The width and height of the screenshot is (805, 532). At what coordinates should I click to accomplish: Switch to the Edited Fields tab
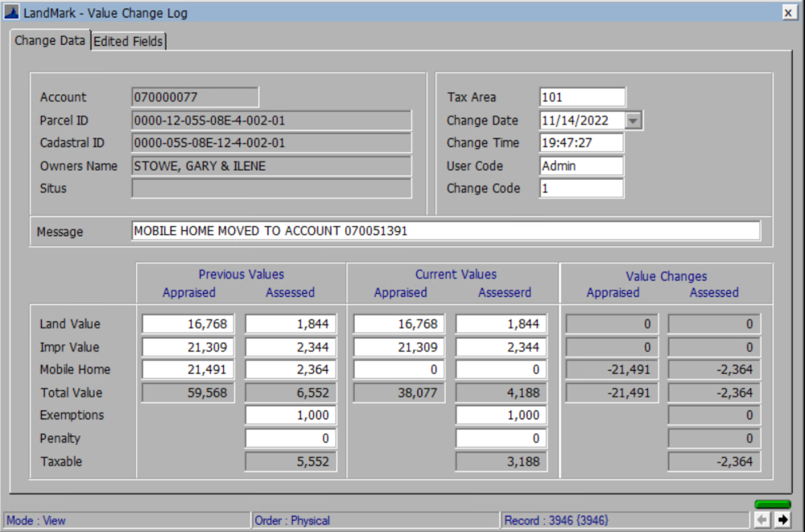coord(127,40)
